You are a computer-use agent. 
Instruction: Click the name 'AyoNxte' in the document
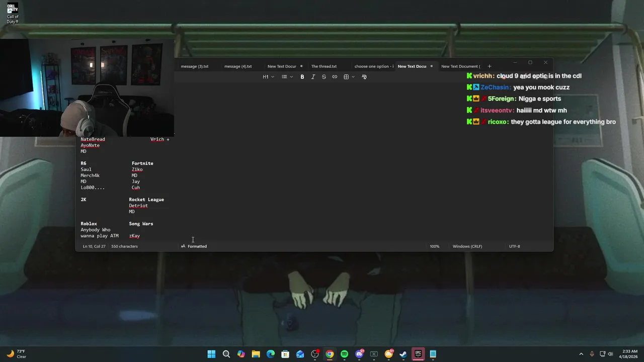tap(90, 145)
